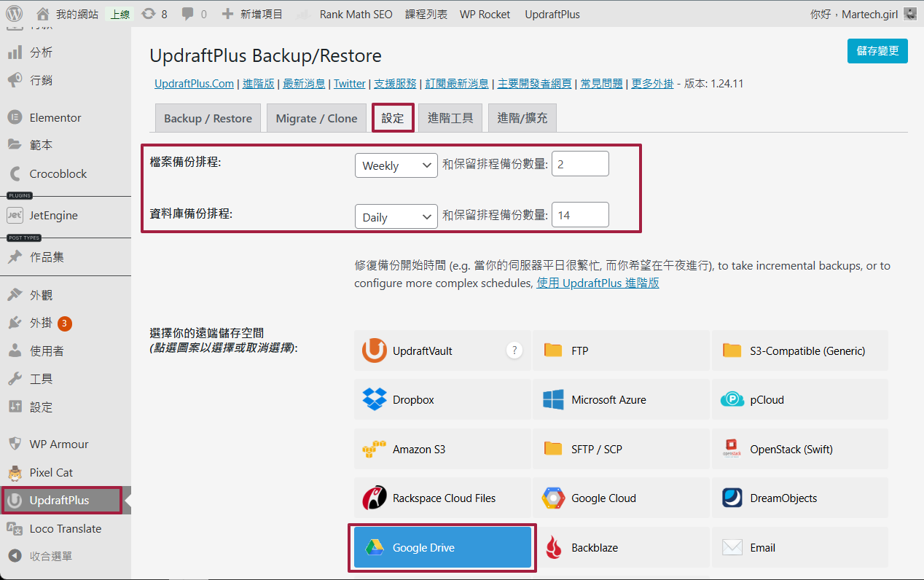Select the Dropbox storage icon
The image size is (924, 580).
(375, 400)
